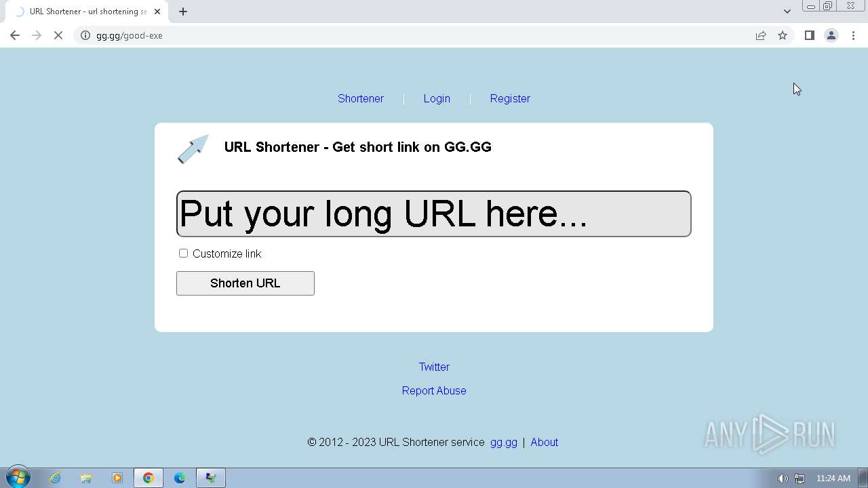868x488 pixels.
Task: Open the Register page link
Action: (x=510, y=98)
